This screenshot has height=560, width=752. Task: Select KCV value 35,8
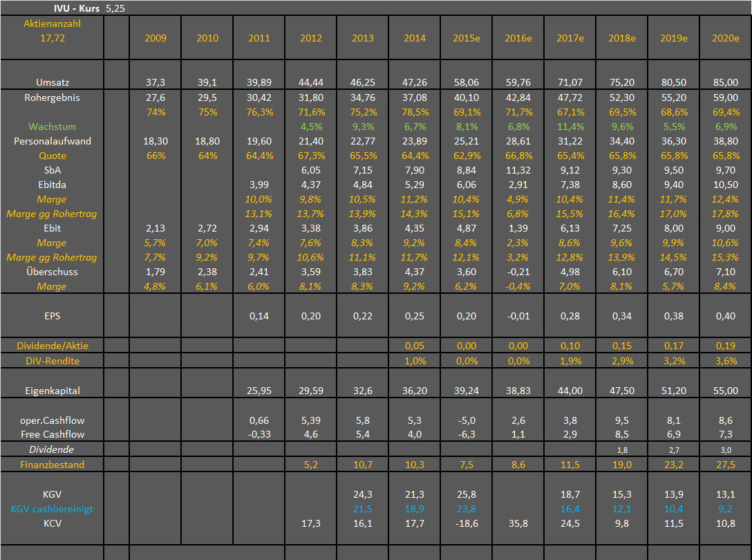(518, 523)
